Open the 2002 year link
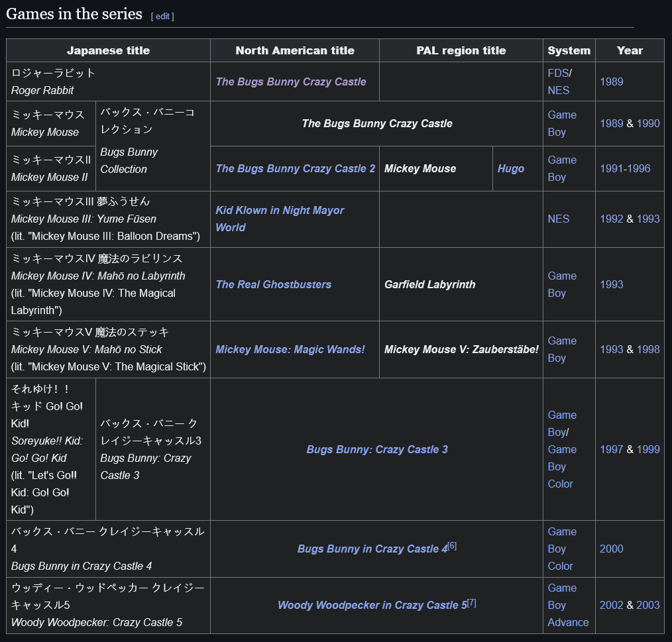 click(x=612, y=605)
